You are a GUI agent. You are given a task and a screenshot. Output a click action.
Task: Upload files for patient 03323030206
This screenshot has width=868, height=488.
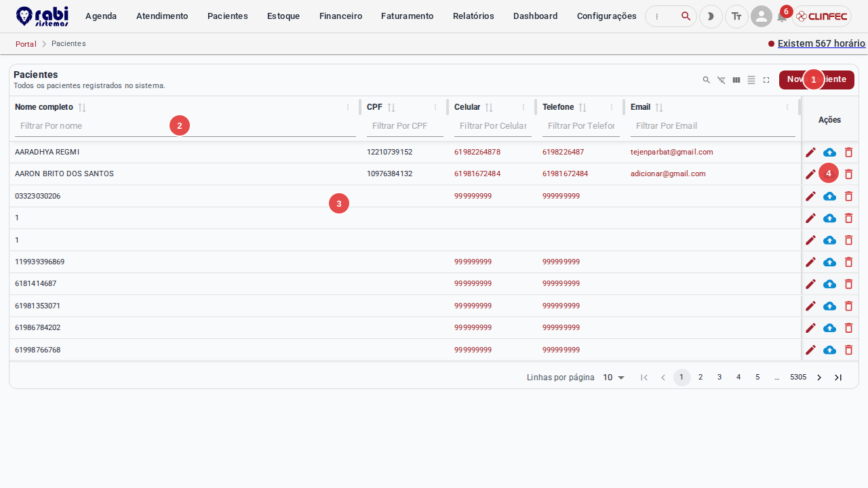[x=829, y=197]
